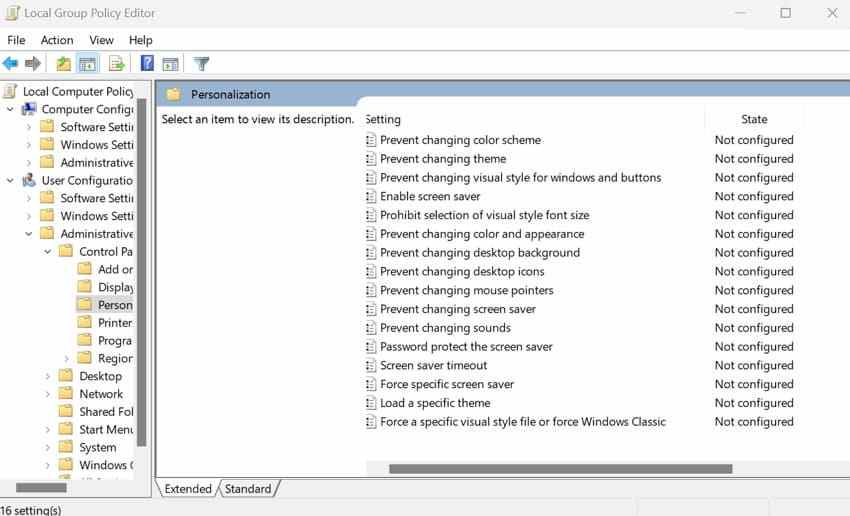Collapse the Control Panel tree node
Image resolution: width=850 pixels, height=516 pixels.
click(x=48, y=251)
